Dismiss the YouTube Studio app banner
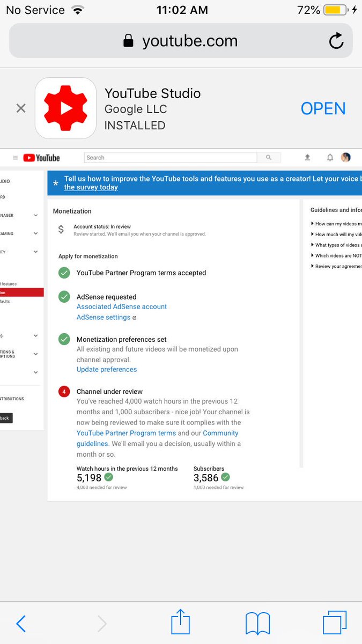This screenshot has width=362, height=644. pos(21,108)
